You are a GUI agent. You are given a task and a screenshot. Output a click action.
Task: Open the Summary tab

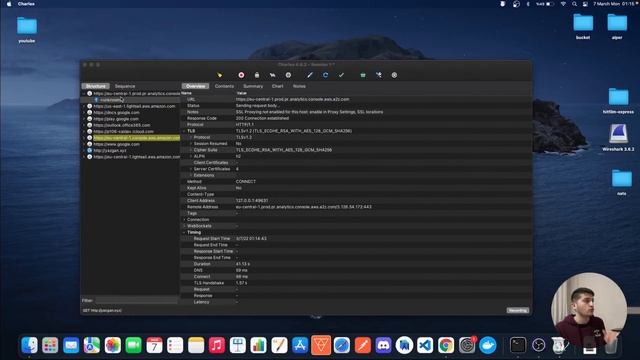(x=253, y=86)
